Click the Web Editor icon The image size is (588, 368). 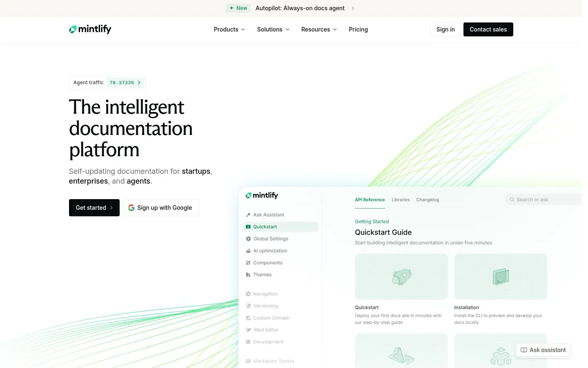coord(248,330)
